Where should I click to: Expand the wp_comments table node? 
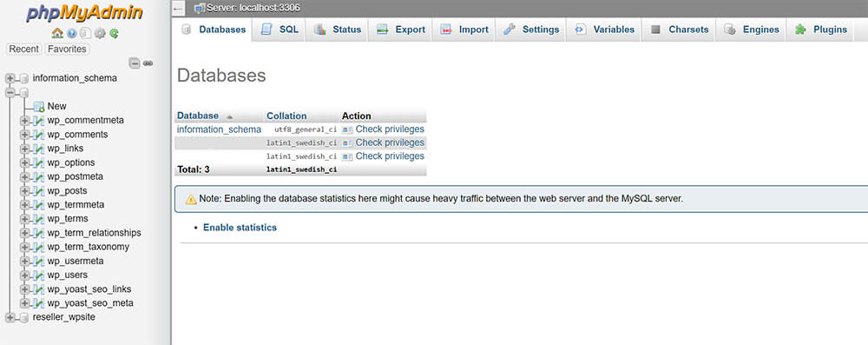pyautogui.click(x=24, y=134)
